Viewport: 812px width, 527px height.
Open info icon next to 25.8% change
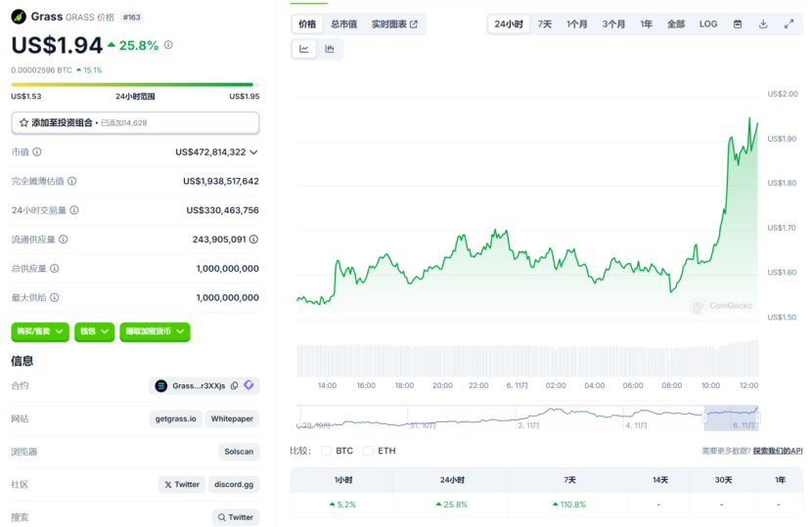pos(168,45)
